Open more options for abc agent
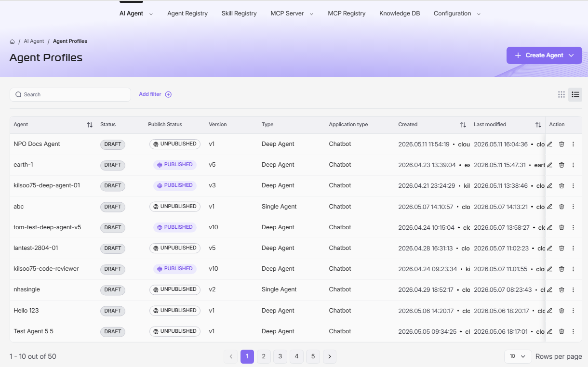Image resolution: width=588 pixels, height=367 pixels. coord(573,207)
